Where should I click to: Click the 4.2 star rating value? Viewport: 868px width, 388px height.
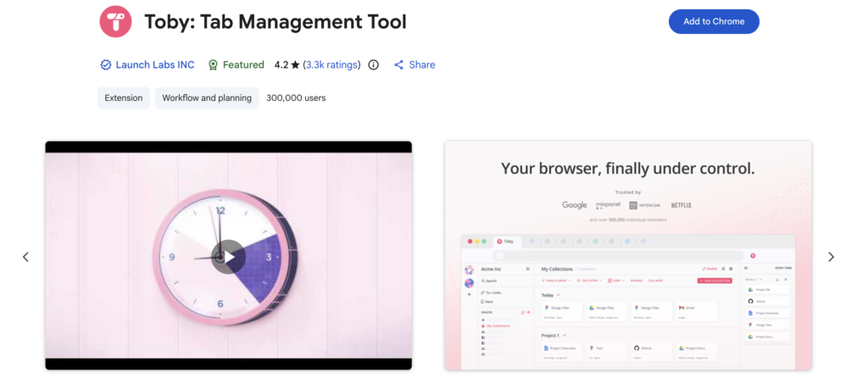point(287,64)
